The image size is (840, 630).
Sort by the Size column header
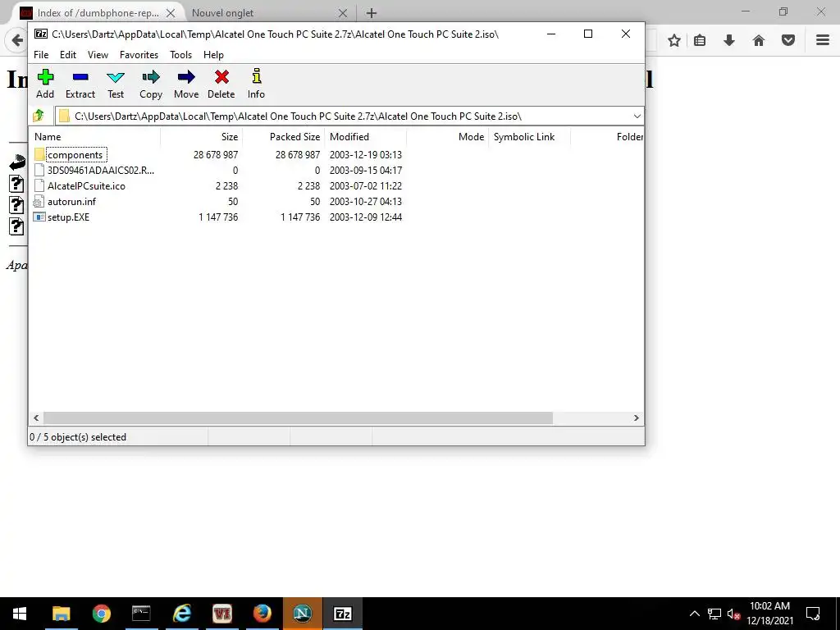click(202, 137)
